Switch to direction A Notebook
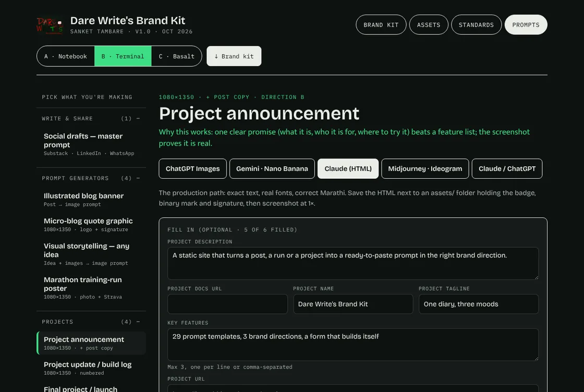 point(66,56)
